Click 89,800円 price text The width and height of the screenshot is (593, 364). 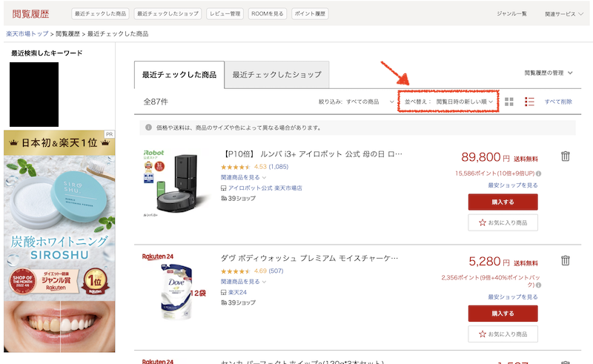[x=486, y=157]
